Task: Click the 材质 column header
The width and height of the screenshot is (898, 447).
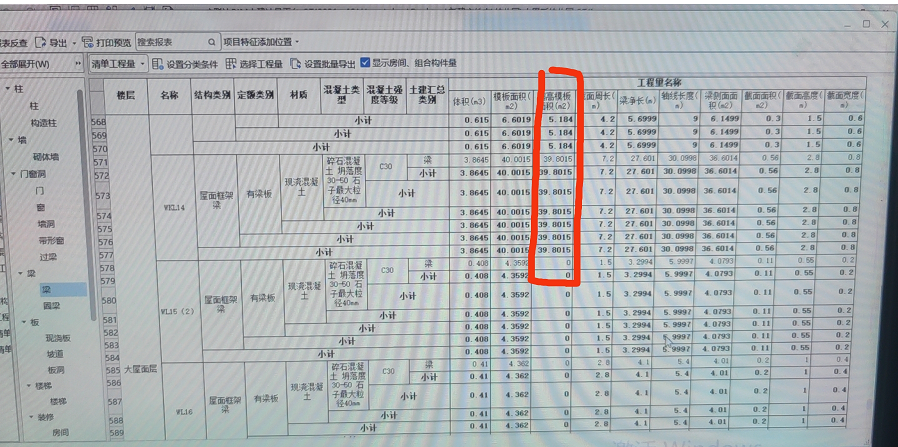Action: [299, 95]
